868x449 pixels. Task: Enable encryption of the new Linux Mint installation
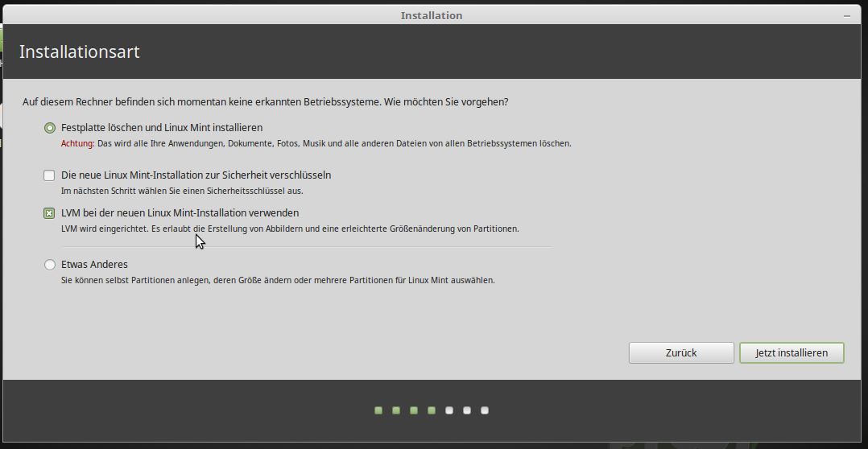pyautogui.click(x=49, y=175)
